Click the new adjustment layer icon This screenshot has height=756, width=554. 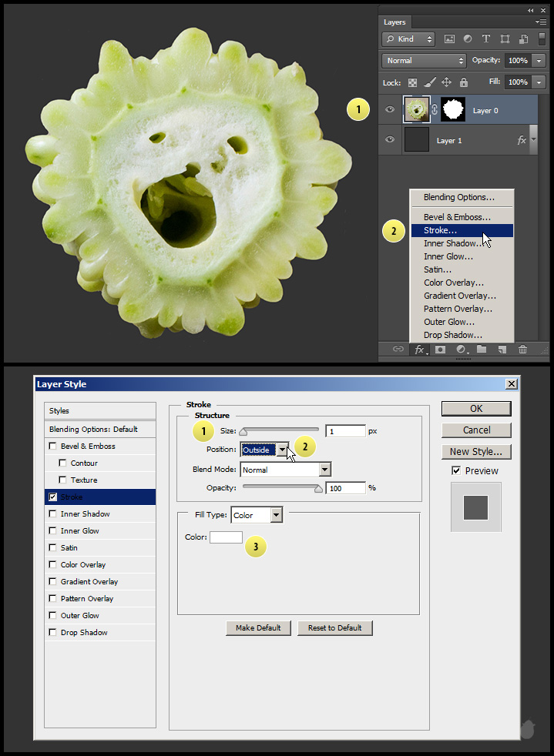[x=461, y=350]
